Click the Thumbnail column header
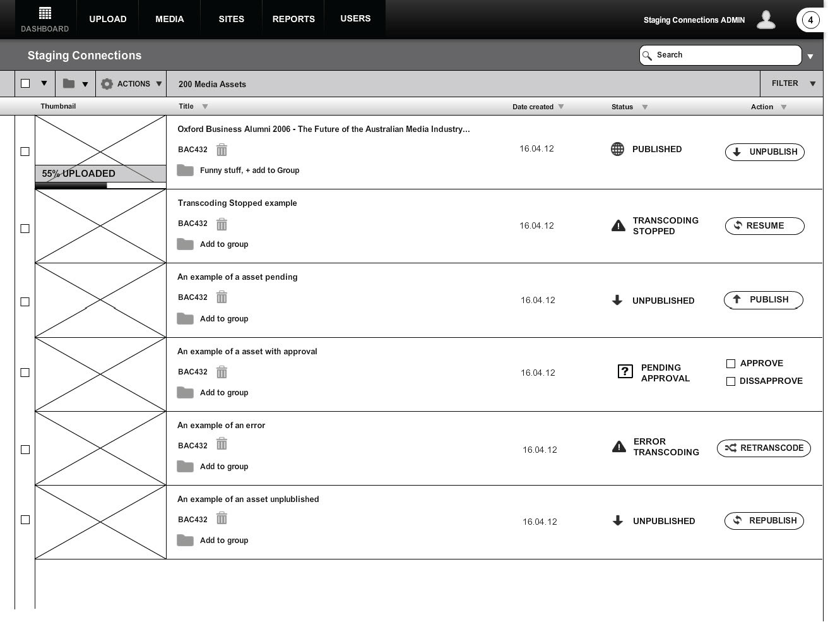The height and width of the screenshot is (622, 840). [x=58, y=106]
